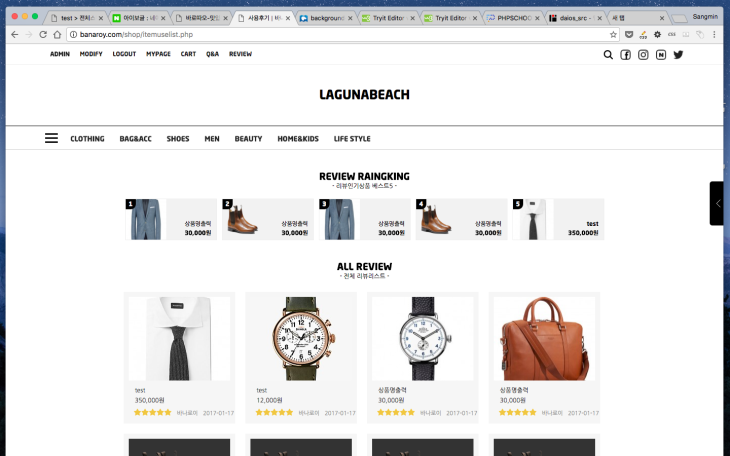Expand the black side panel arrow
Viewport: 730px width, 456px height.
click(x=718, y=203)
